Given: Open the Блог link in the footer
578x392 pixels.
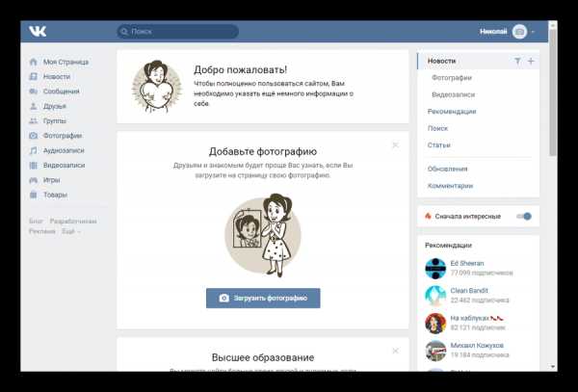Looking at the screenshot, I should point(36,222).
